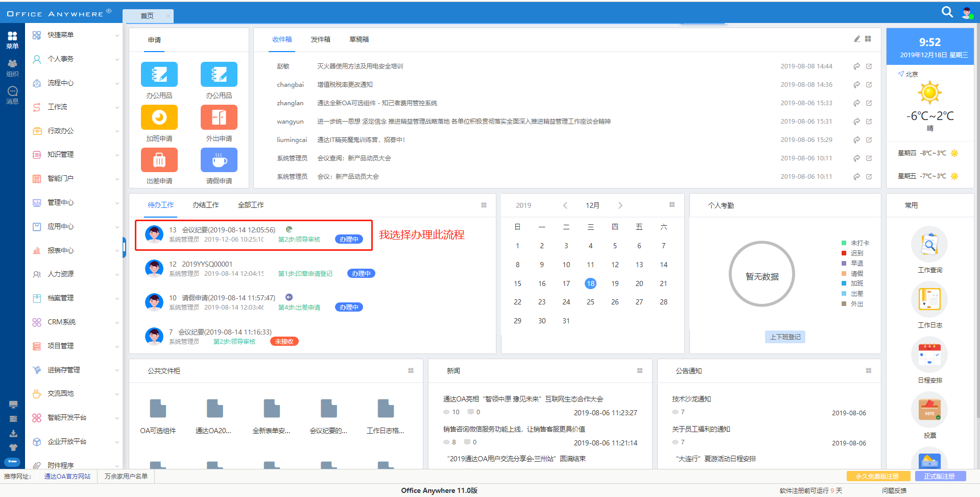
Task: Click the grid icon in calendar panel
Action: (672, 205)
